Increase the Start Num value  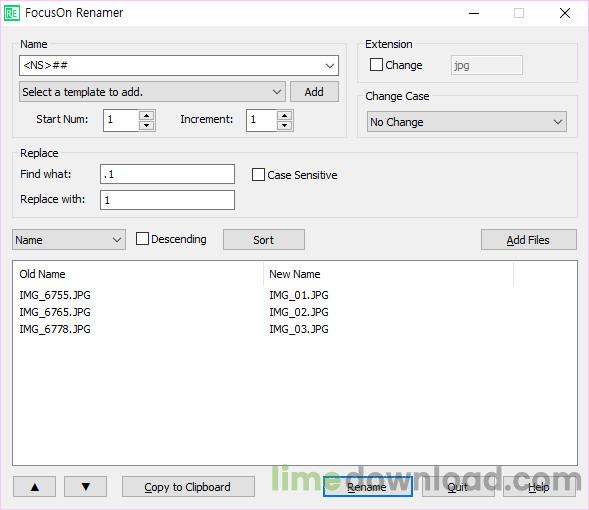tap(146, 115)
